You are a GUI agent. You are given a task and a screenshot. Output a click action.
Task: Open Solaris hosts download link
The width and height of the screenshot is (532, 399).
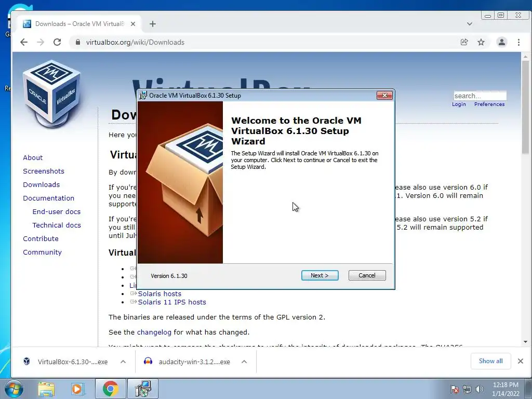159,294
